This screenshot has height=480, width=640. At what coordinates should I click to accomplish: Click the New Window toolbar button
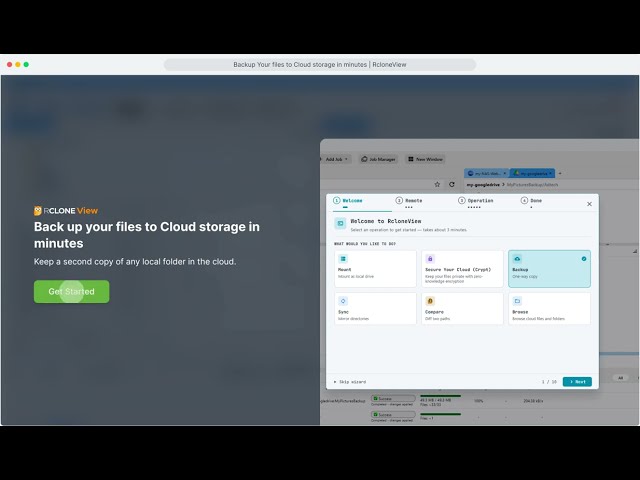pos(425,159)
